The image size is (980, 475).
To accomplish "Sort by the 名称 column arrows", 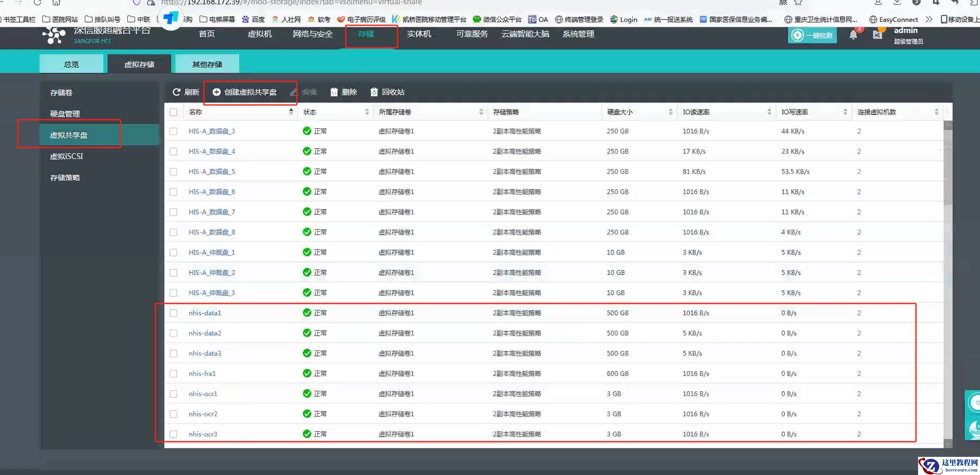I will [291, 112].
